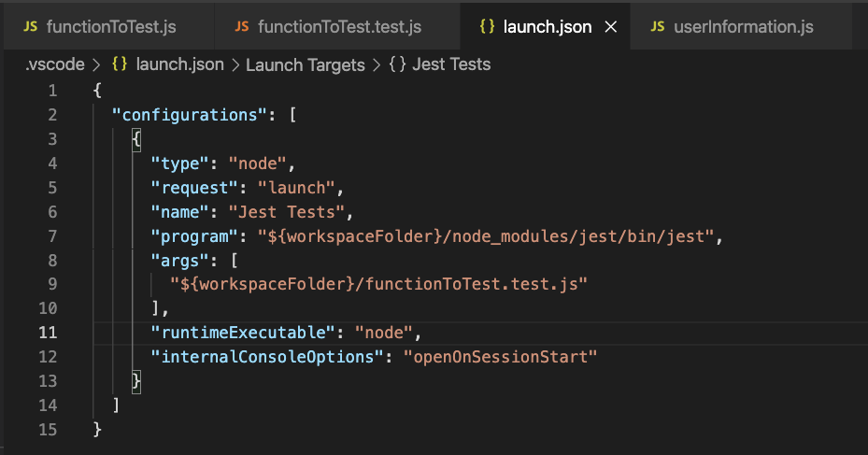Screen dimensions: 868x455
Task: Close the launch.json tab
Action: [611, 26]
